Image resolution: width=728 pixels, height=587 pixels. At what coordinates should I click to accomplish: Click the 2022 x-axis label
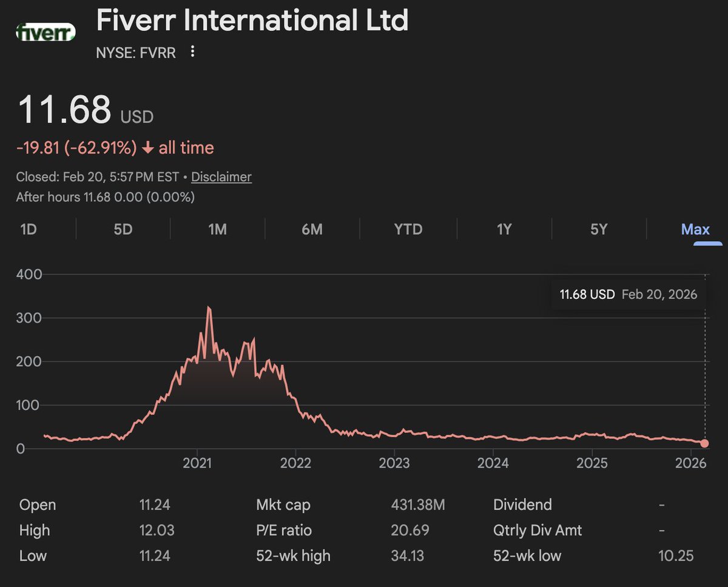[x=296, y=464]
